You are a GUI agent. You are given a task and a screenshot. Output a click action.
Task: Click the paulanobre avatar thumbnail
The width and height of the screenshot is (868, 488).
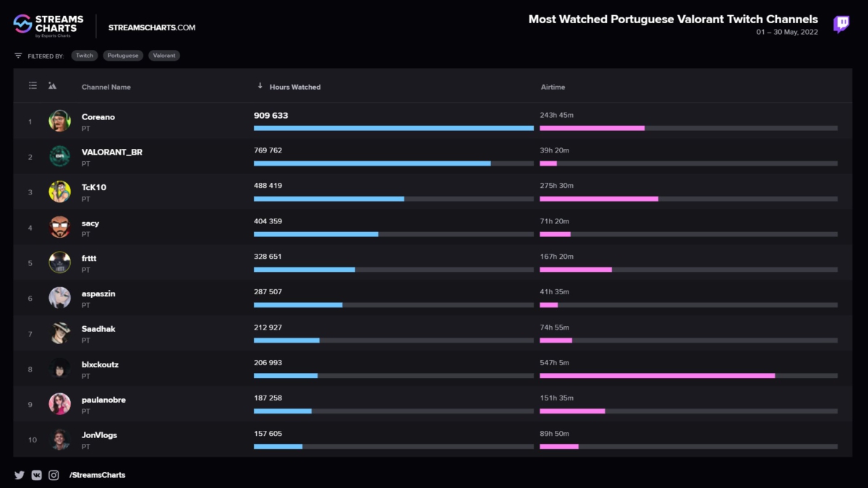60,404
